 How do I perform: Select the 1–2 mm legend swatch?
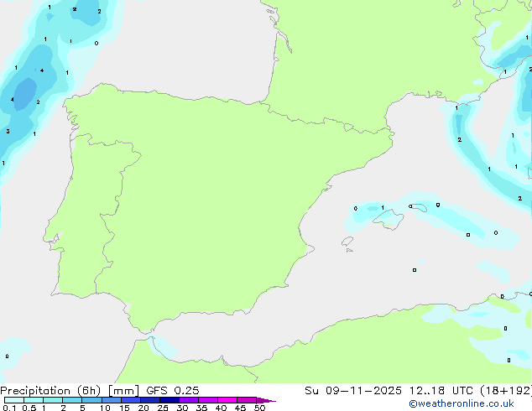pos(53,400)
